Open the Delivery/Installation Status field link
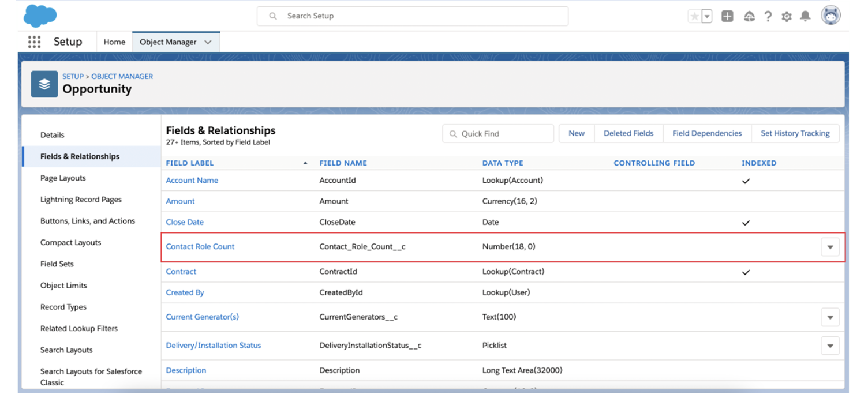 (214, 346)
